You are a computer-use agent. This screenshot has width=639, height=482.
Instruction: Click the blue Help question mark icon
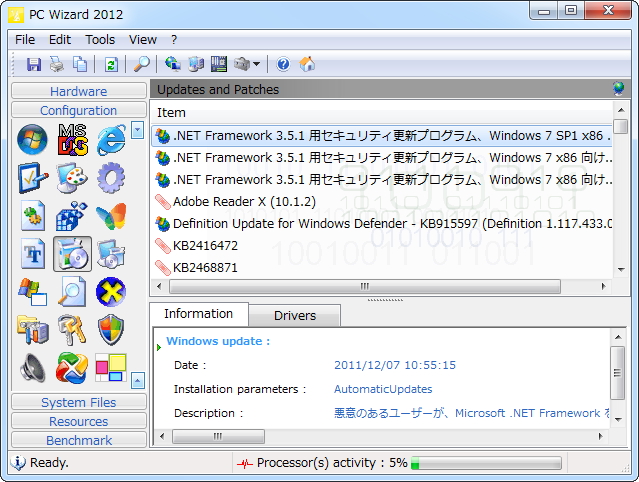(x=283, y=64)
